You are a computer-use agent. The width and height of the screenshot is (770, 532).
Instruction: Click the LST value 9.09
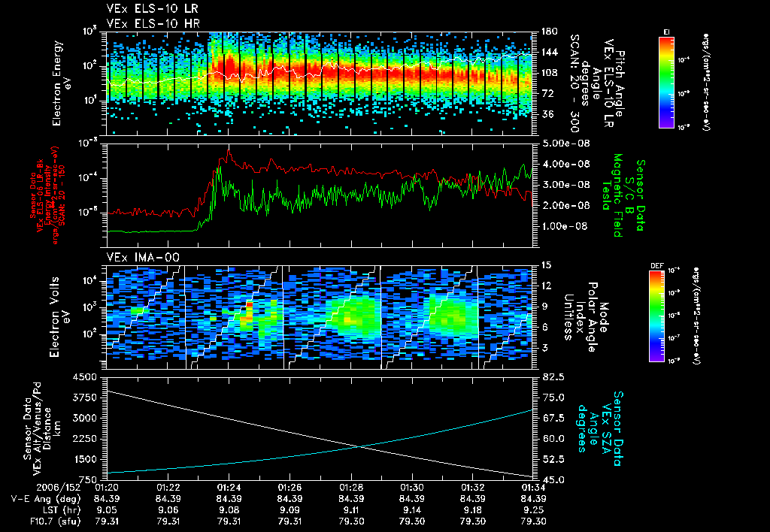tap(290, 510)
